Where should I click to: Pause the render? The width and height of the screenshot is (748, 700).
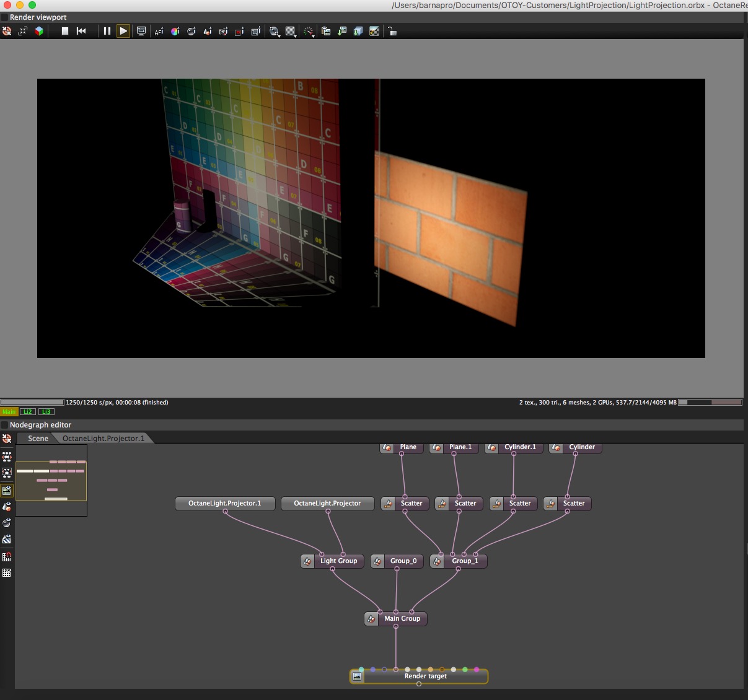click(107, 31)
